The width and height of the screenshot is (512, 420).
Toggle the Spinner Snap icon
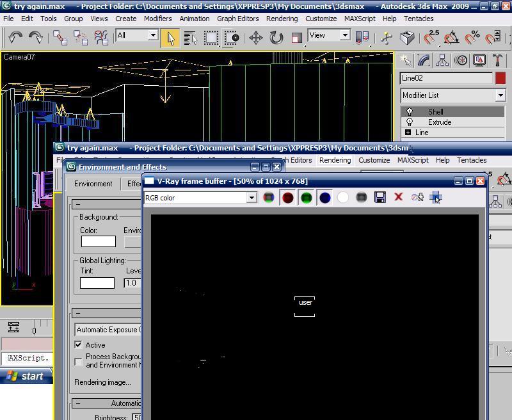[x=492, y=38]
